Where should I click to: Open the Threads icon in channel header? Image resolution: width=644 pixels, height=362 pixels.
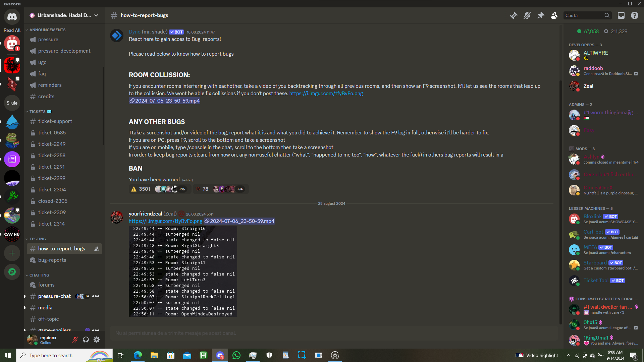pos(514,15)
